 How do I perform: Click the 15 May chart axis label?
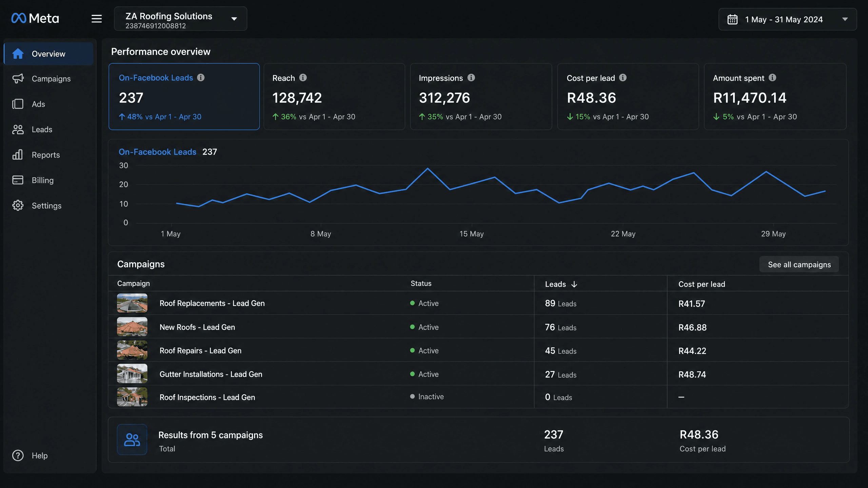(471, 234)
